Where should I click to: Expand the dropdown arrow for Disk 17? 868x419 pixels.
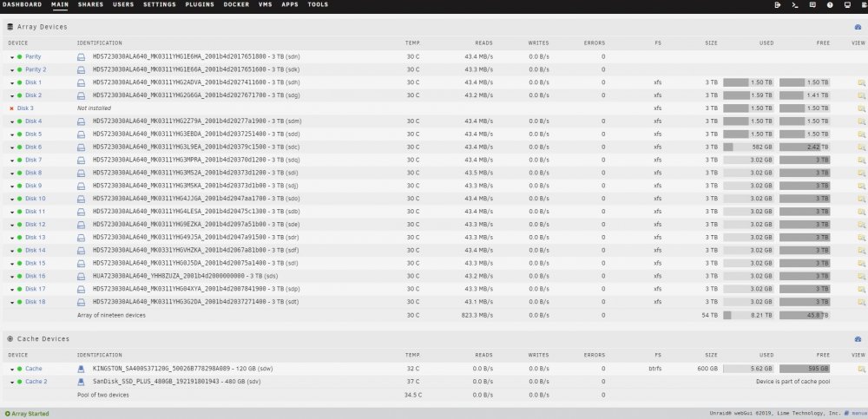[12, 290]
